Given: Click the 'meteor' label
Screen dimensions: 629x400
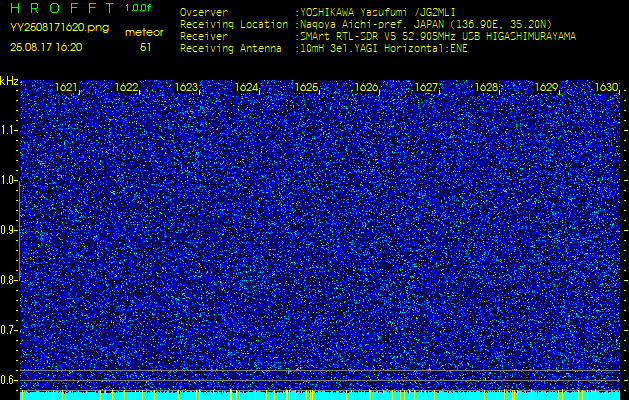Looking at the screenshot, I should pos(144,33).
